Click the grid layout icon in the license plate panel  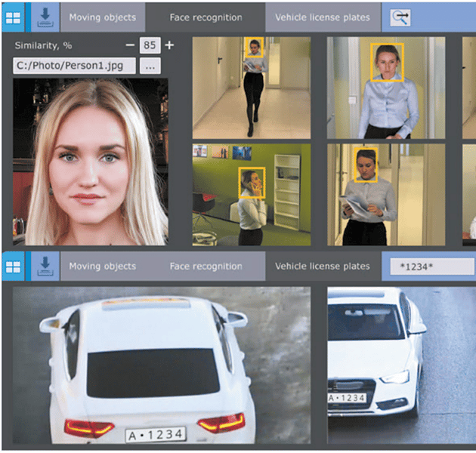[x=13, y=266]
